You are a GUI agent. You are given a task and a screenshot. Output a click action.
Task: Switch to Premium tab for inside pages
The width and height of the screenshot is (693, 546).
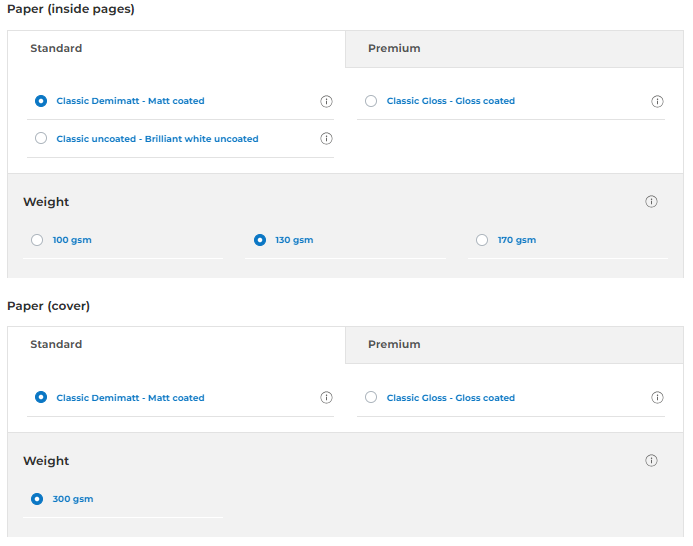[394, 49]
